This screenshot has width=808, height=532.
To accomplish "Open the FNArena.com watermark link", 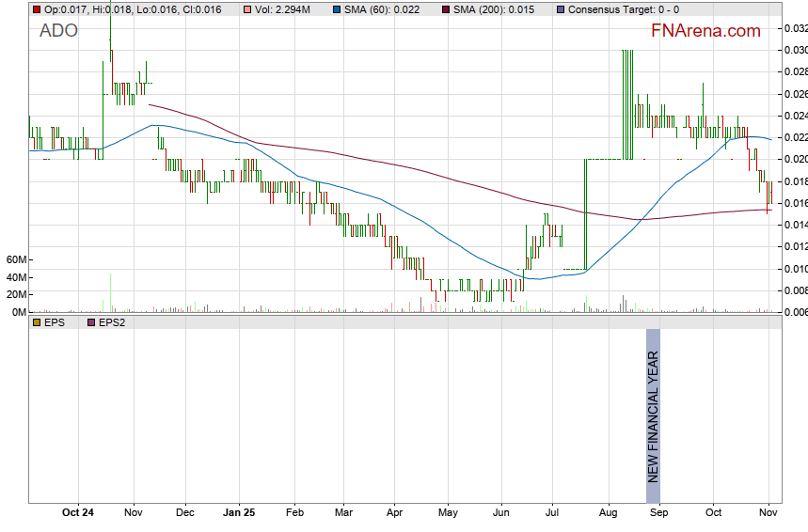I will pos(705,31).
